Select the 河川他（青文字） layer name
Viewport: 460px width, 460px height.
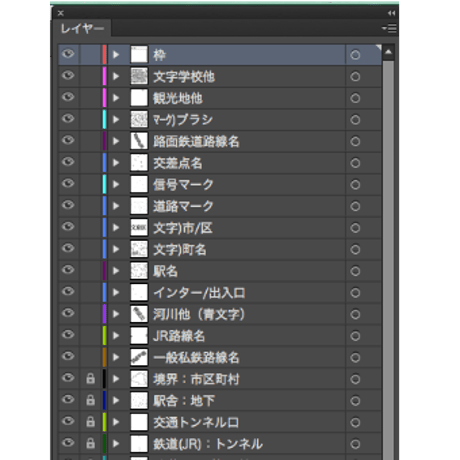point(199,315)
